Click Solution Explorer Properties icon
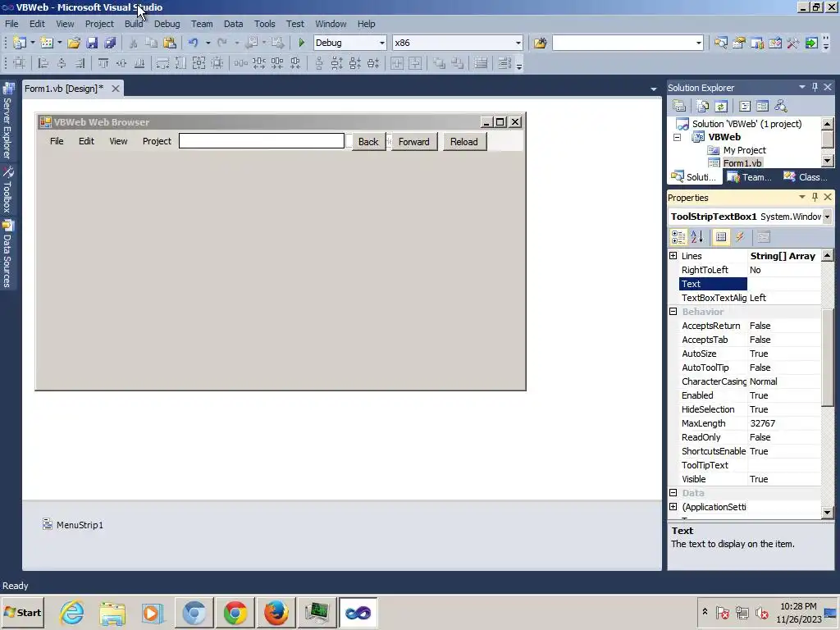Image resolution: width=840 pixels, height=630 pixels. [x=679, y=106]
